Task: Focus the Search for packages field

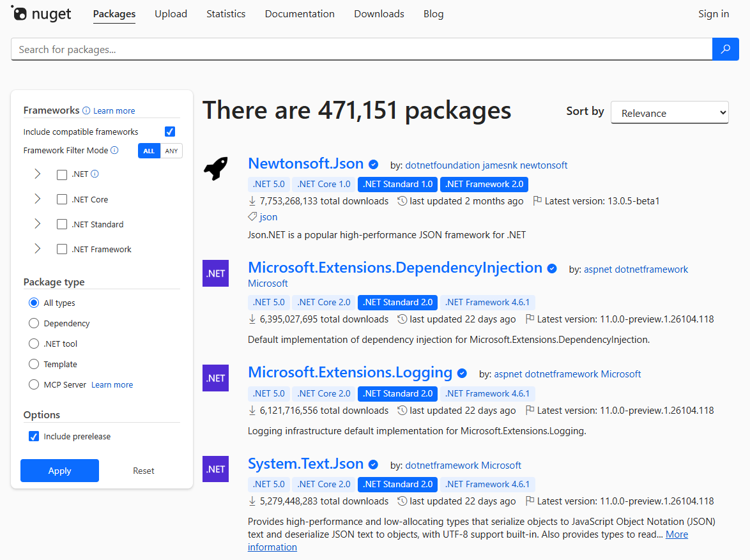Action: (x=362, y=49)
